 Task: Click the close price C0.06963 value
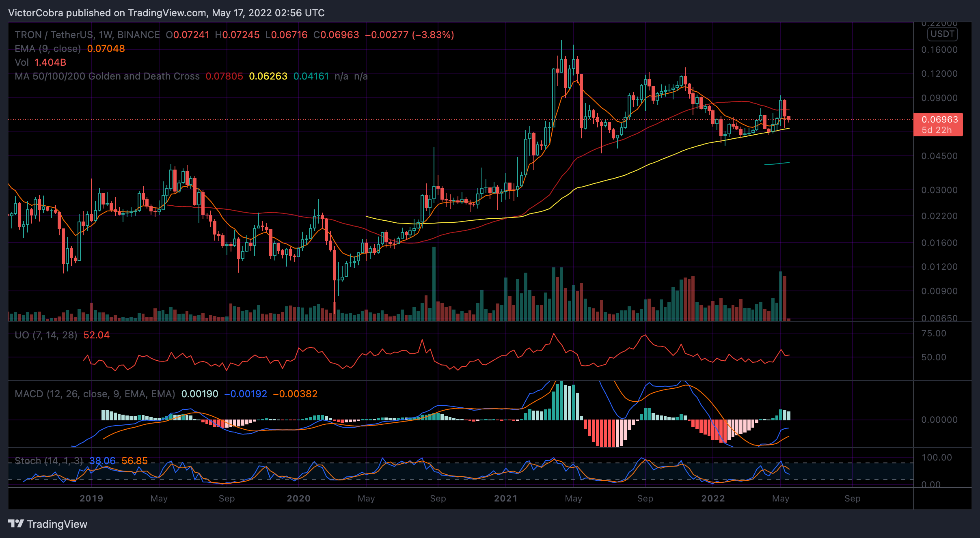pos(336,35)
